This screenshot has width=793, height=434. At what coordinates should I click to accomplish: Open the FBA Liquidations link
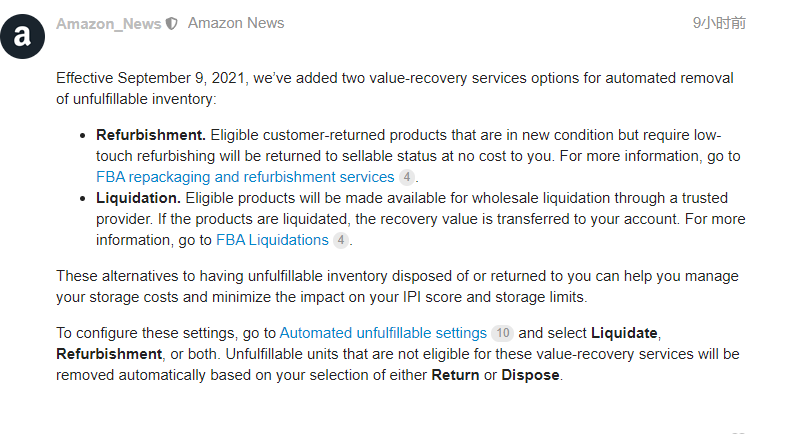point(272,240)
